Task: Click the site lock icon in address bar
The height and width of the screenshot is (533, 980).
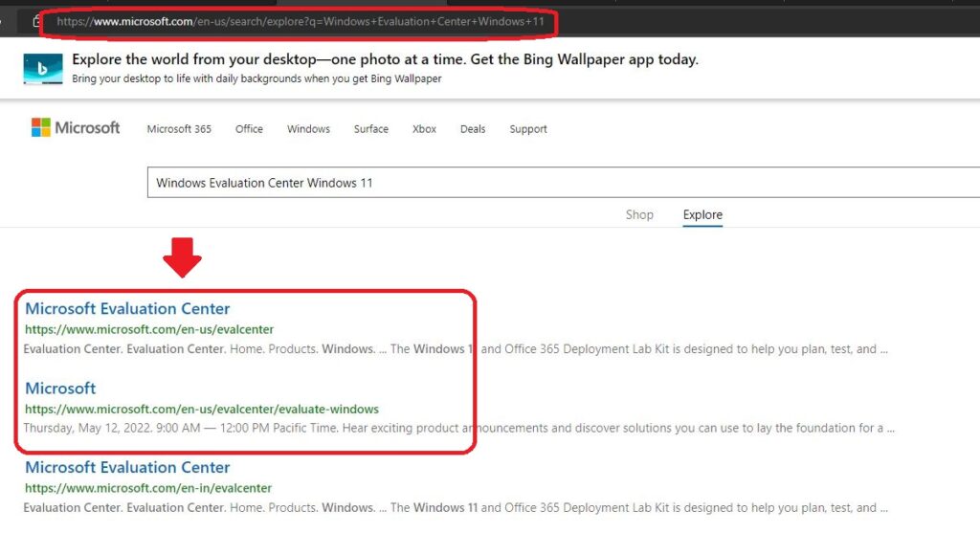Action: (37, 21)
